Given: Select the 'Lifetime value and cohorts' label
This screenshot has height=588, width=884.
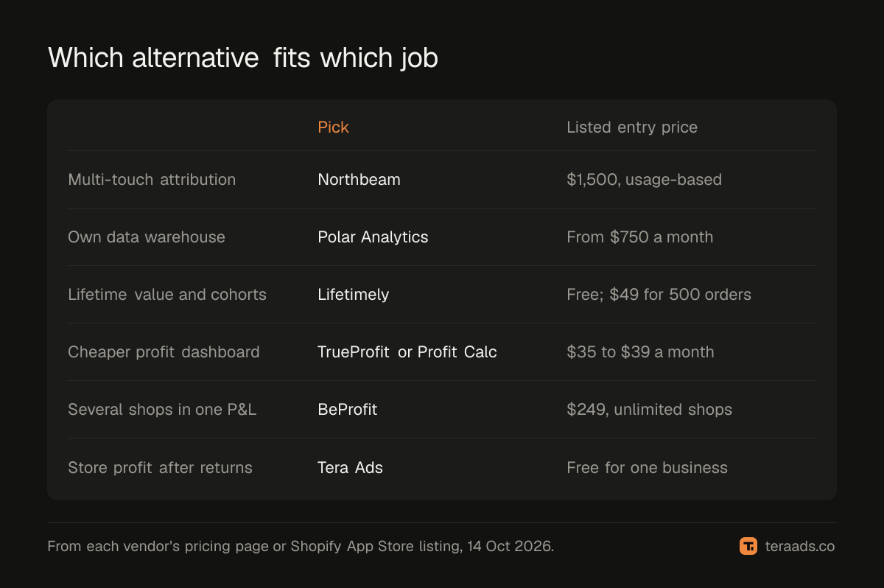Looking at the screenshot, I should (167, 294).
